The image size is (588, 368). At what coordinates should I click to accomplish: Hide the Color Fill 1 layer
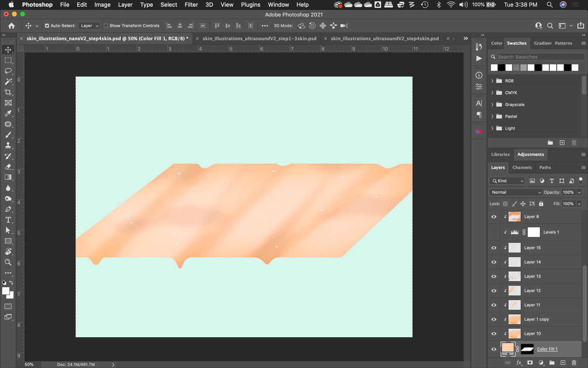click(494, 349)
